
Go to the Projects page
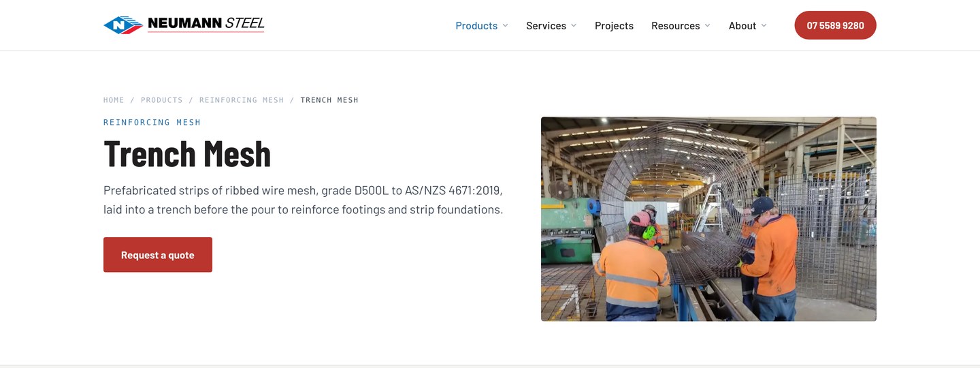click(614, 25)
